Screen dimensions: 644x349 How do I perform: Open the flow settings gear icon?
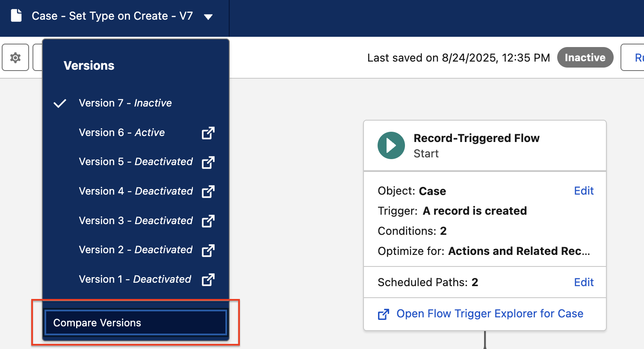click(15, 57)
